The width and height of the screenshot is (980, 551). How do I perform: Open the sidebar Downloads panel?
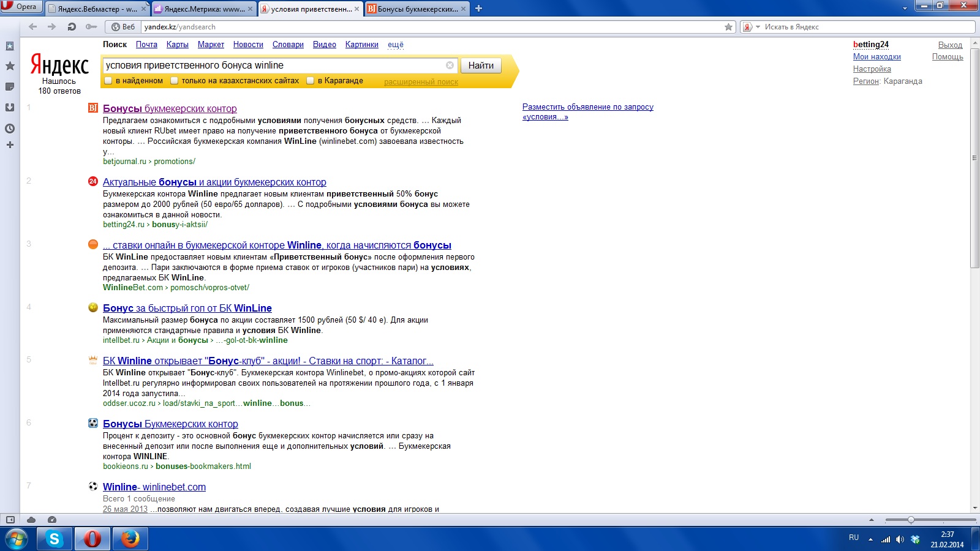click(10, 108)
